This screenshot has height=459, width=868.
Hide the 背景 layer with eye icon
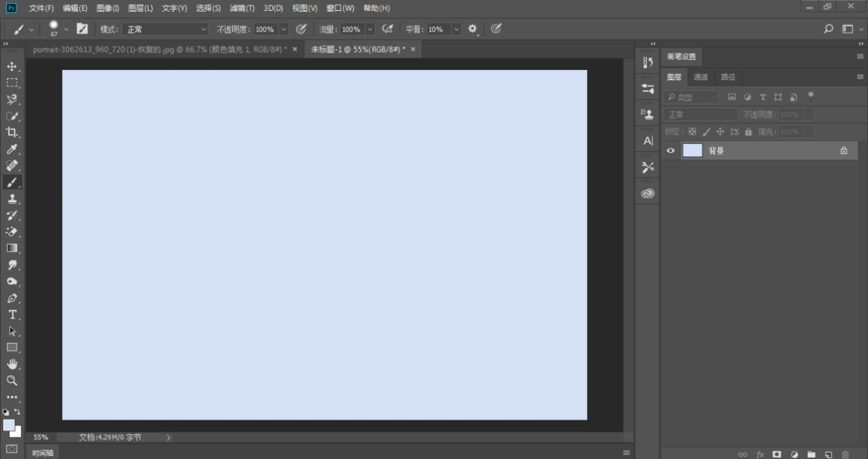coord(671,151)
